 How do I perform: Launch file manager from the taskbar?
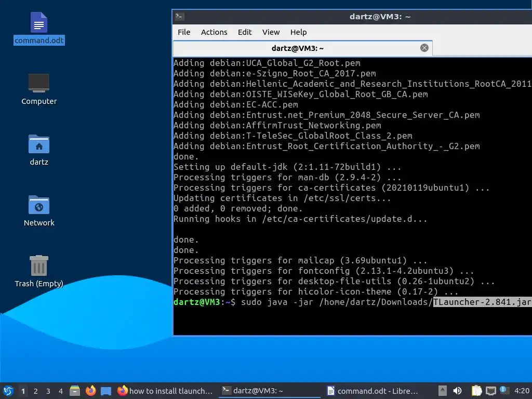coord(75,391)
